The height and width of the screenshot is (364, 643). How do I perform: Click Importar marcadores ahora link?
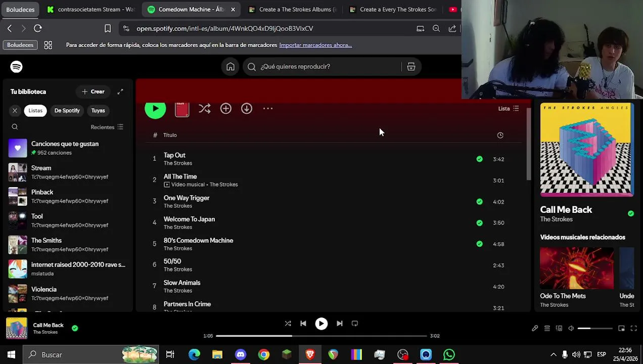click(315, 45)
